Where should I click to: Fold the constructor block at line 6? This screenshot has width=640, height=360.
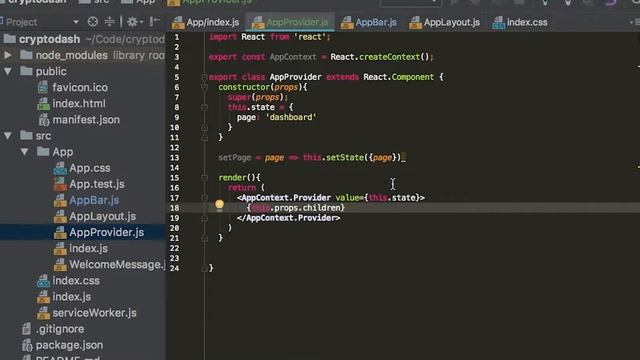[204, 87]
